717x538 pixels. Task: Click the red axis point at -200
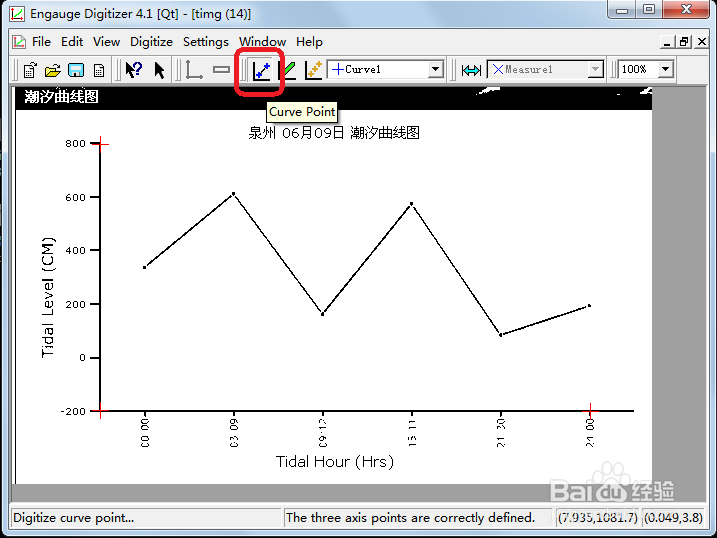tap(101, 411)
